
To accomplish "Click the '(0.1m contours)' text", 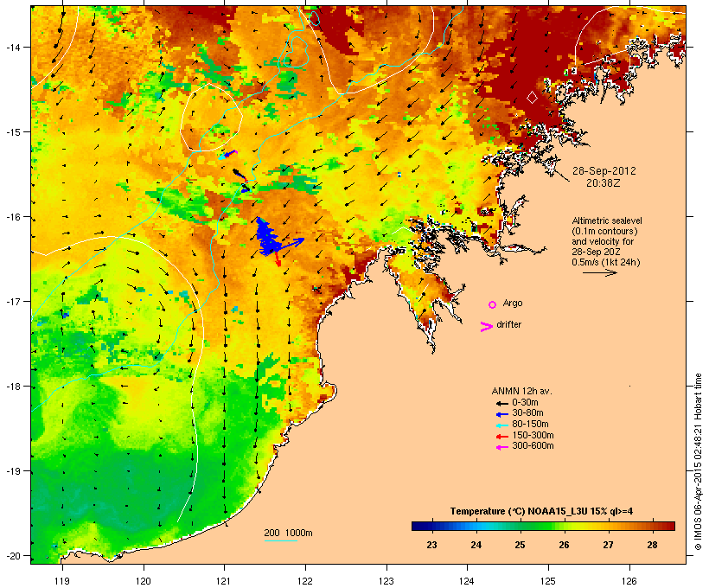I will click(604, 231).
